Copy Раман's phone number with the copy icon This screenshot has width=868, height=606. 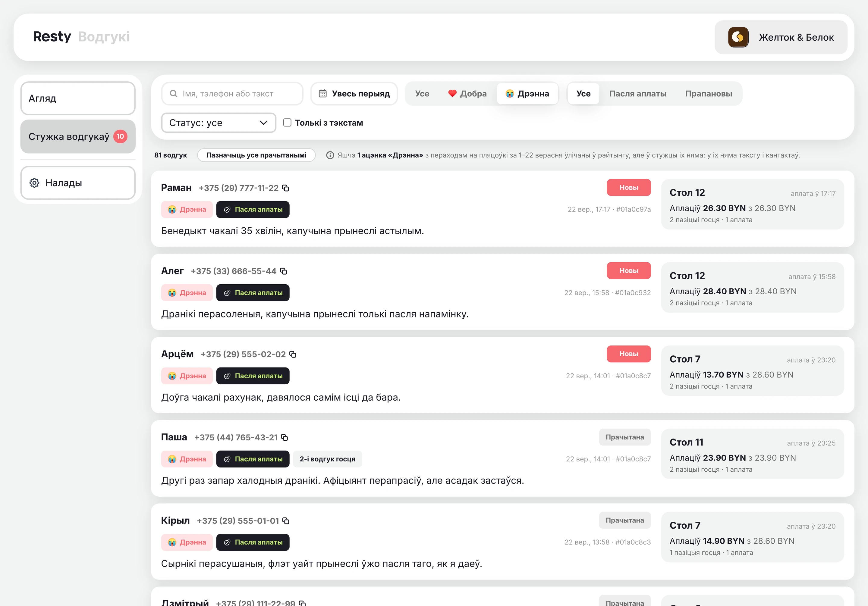click(x=286, y=188)
